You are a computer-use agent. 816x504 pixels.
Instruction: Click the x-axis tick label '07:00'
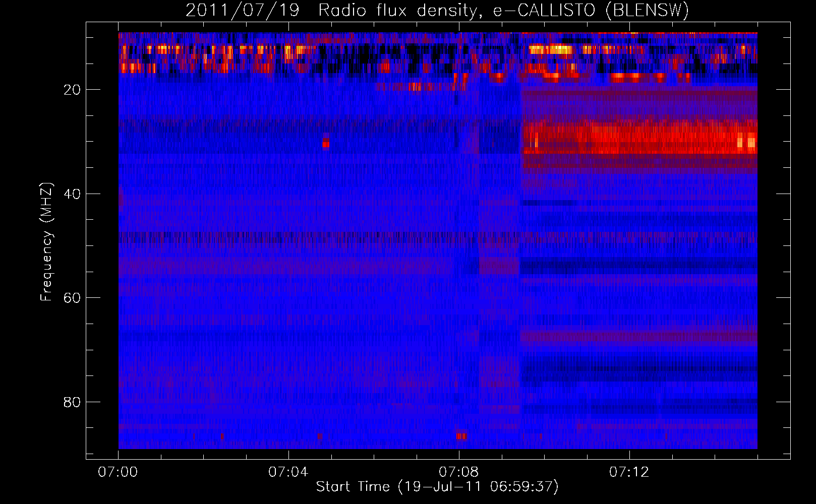[118, 472]
